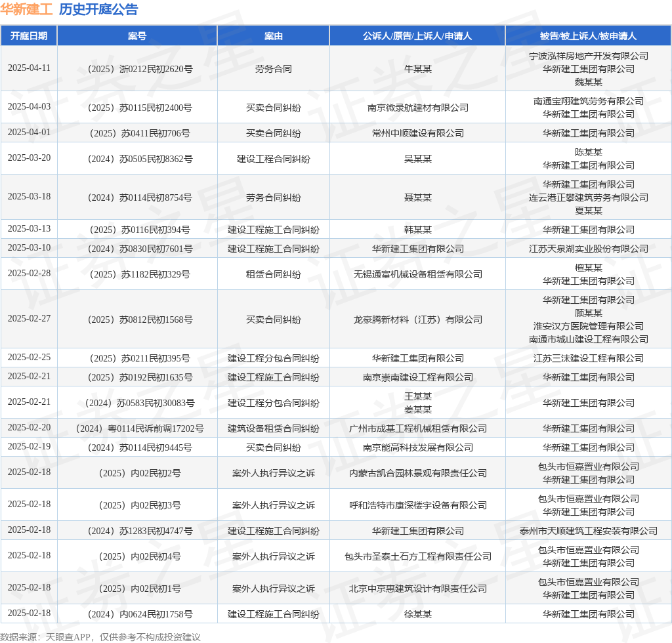Viewport: 672px width, 643px height.
Task: Click defendant 淮安汉方医院管理有限公司
Action: click(x=589, y=326)
